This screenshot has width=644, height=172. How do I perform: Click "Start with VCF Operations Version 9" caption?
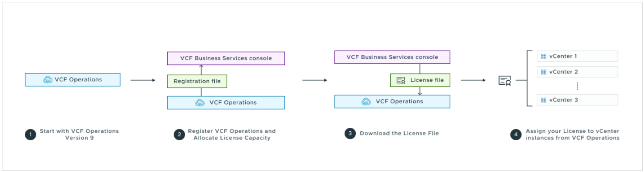[x=79, y=134]
